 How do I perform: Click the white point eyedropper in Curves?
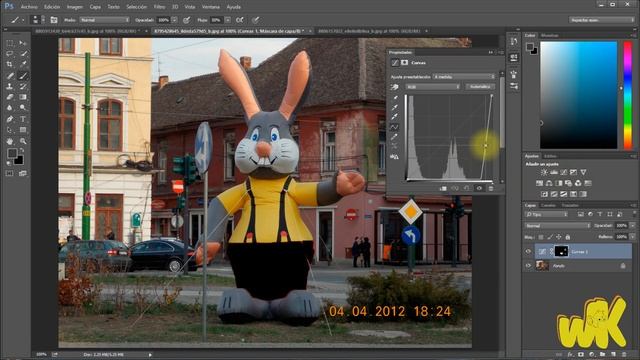(395, 117)
